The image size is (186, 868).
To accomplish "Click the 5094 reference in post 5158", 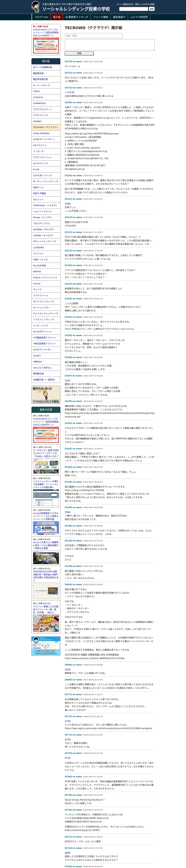I will [x=68, y=512].
